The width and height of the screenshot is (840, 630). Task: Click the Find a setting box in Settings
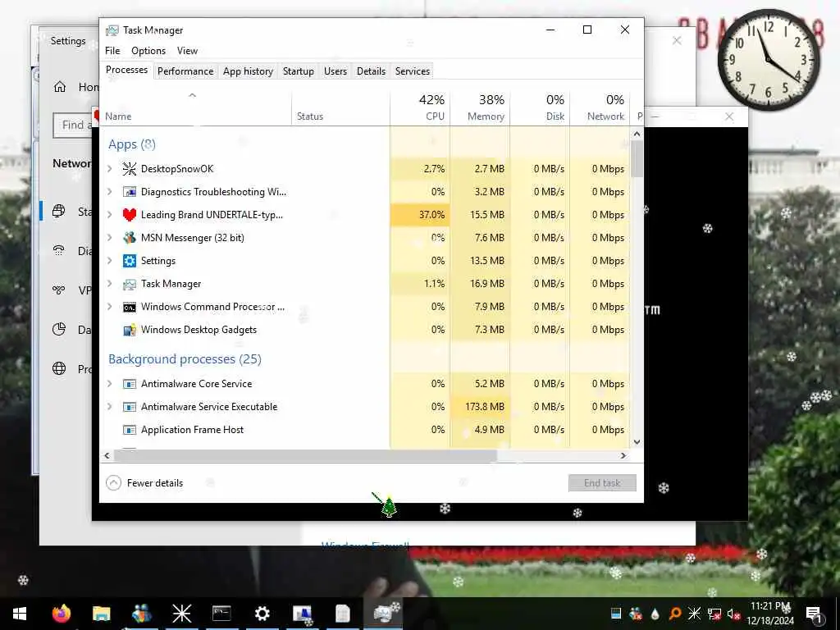point(73,126)
